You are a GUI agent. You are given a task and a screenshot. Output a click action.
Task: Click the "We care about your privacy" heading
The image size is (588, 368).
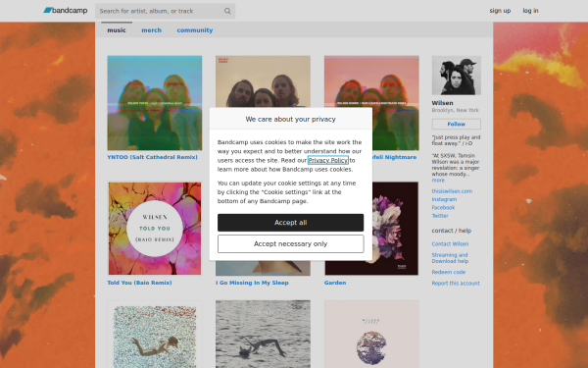coord(291,119)
